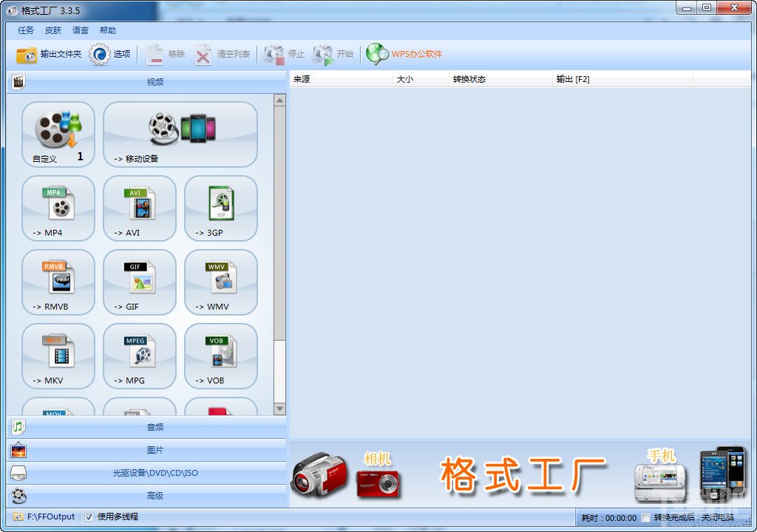Click 清空列表 clear list icon

coord(203,55)
